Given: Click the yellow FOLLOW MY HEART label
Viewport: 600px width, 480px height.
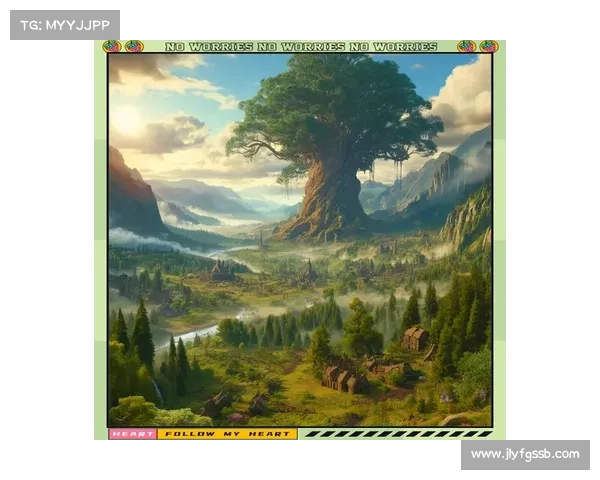Looking at the screenshot, I should pyautogui.click(x=227, y=434).
